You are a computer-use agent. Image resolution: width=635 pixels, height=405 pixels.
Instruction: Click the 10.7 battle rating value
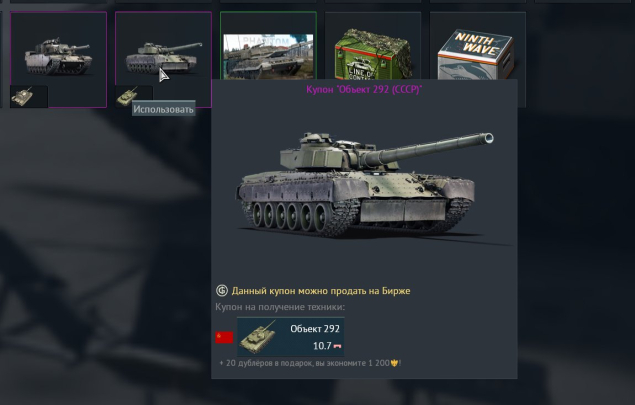[322, 346]
